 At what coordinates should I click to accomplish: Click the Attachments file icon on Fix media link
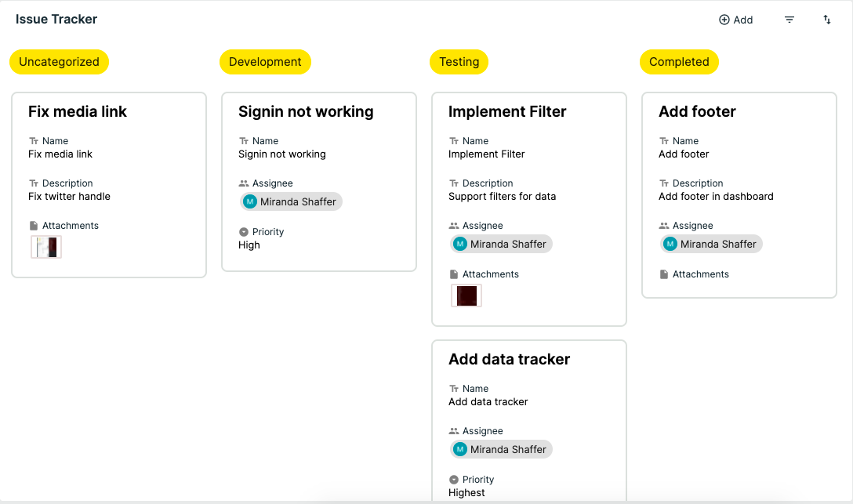click(x=34, y=226)
